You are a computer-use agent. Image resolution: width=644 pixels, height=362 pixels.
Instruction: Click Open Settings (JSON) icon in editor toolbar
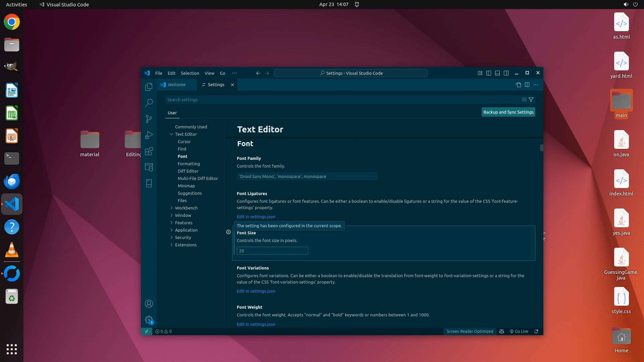tap(518, 85)
